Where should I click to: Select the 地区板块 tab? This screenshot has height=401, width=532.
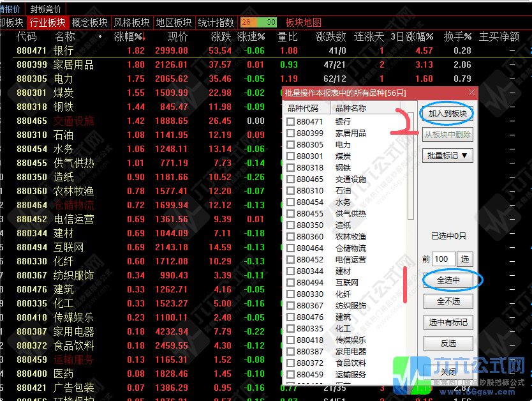coord(174,22)
